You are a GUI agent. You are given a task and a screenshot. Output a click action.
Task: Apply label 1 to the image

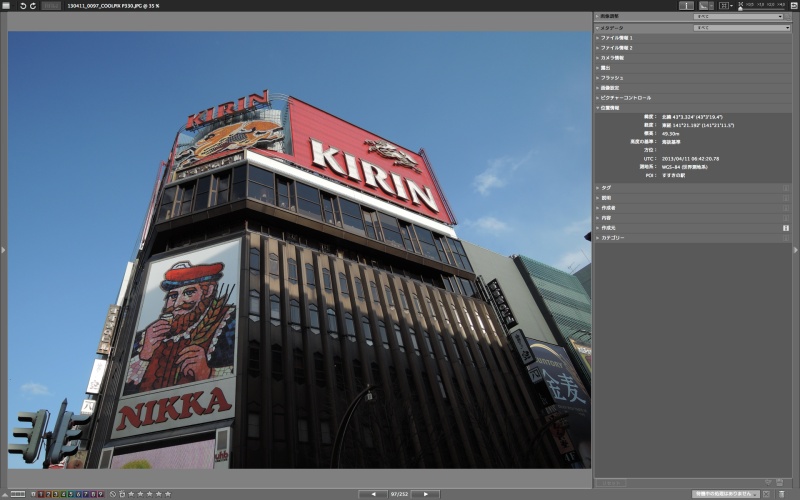40,494
